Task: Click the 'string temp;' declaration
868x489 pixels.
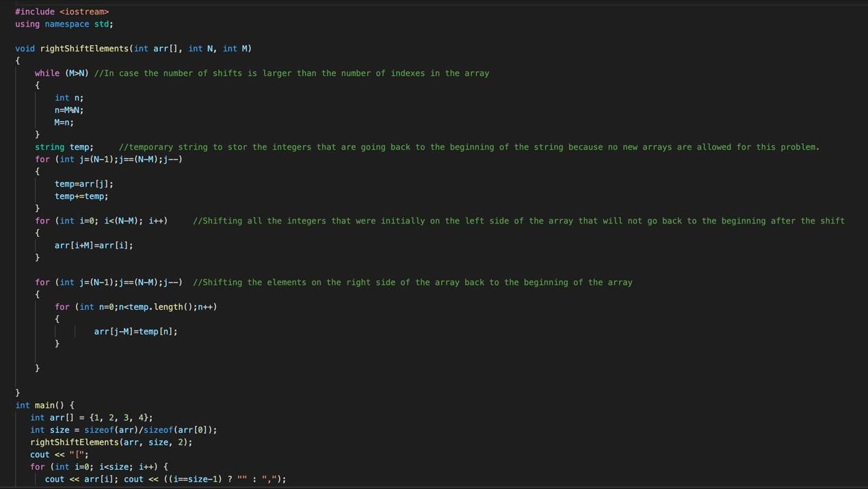Action: click(x=64, y=147)
